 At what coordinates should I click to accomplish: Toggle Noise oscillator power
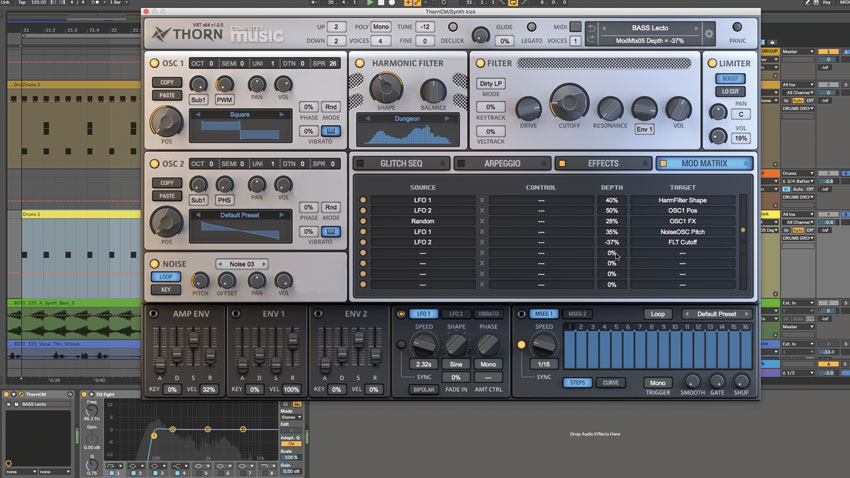point(154,264)
